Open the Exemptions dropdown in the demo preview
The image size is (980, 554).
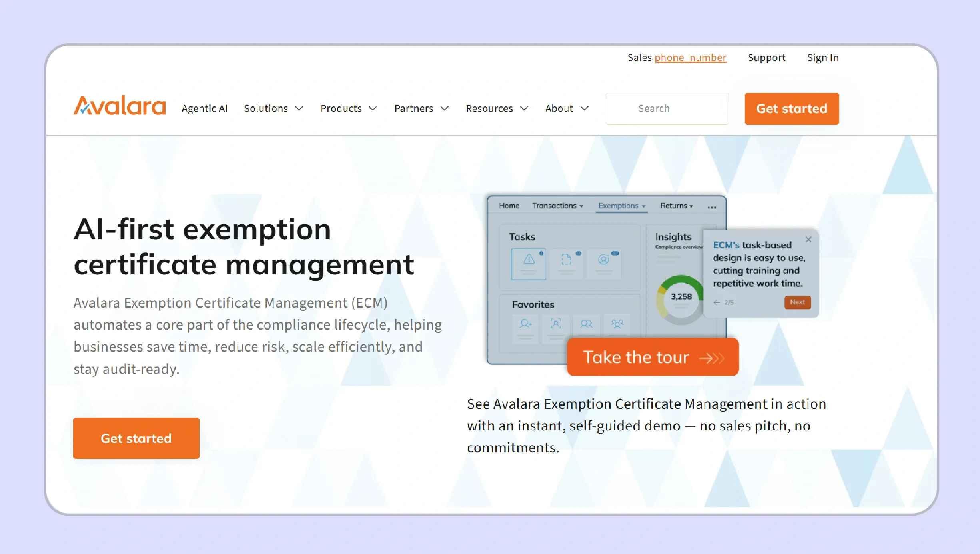click(622, 206)
